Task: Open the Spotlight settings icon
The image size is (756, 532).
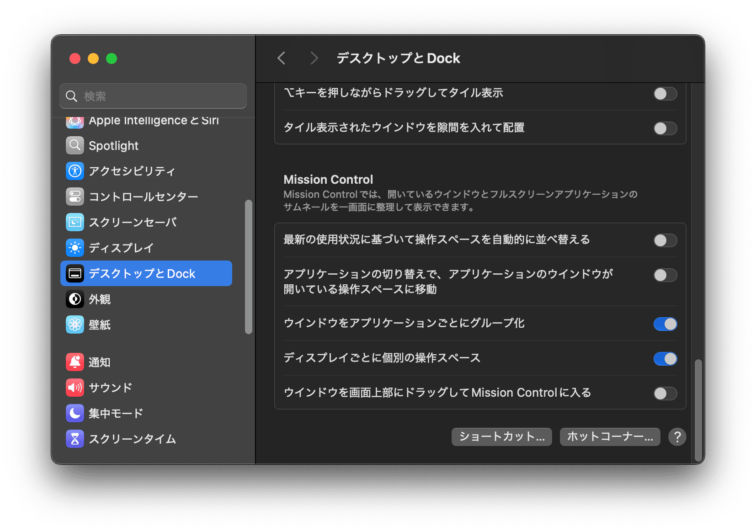Action: tap(75, 145)
